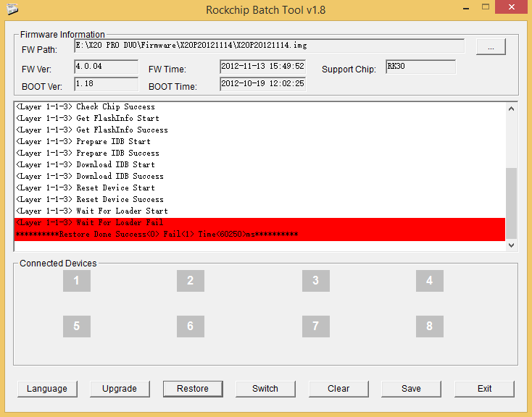
Task: Close the window with red X
Action: pyautogui.click(x=512, y=7)
